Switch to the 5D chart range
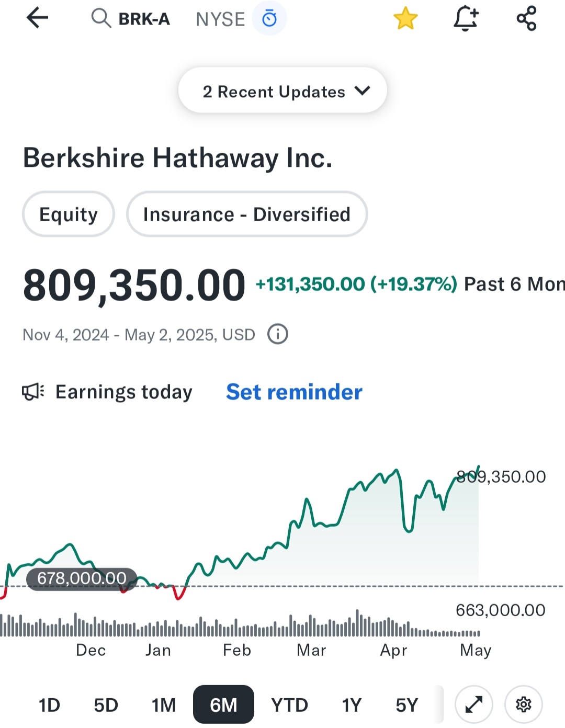This screenshot has width=565, height=728. click(106, 705)
